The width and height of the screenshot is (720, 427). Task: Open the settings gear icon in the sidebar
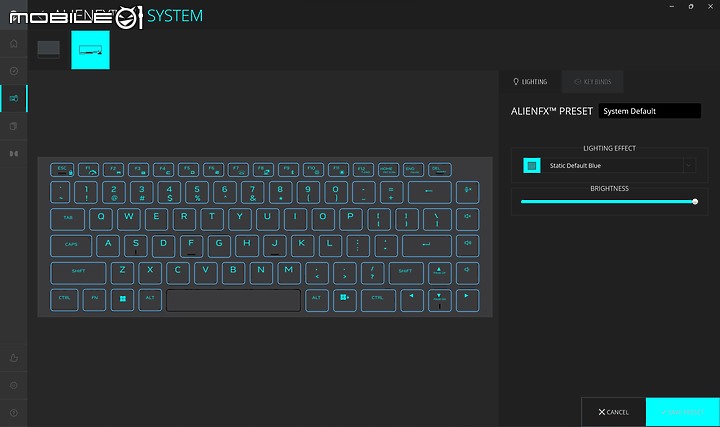(14, 385)
